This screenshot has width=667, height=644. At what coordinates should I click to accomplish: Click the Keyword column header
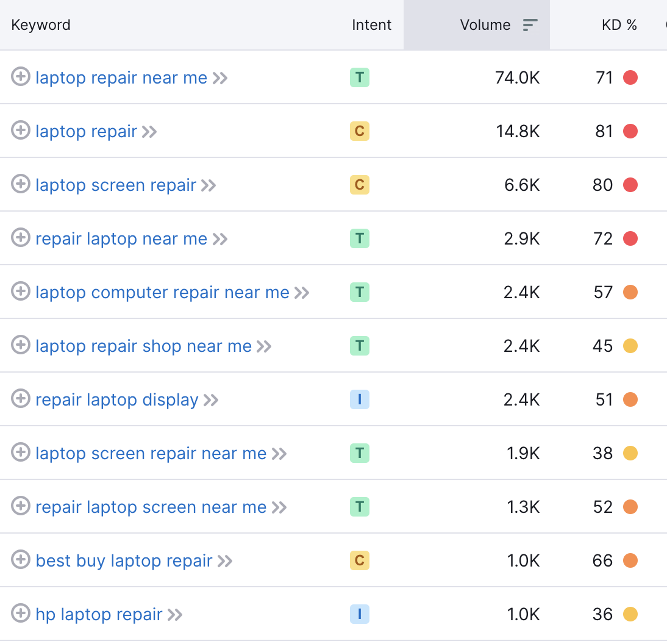coord(40,24)
